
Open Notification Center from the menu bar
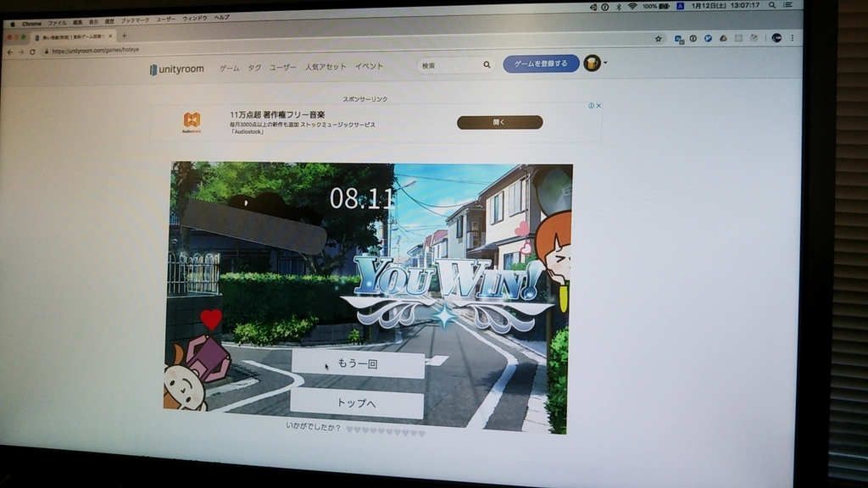(x=788, y=5)
